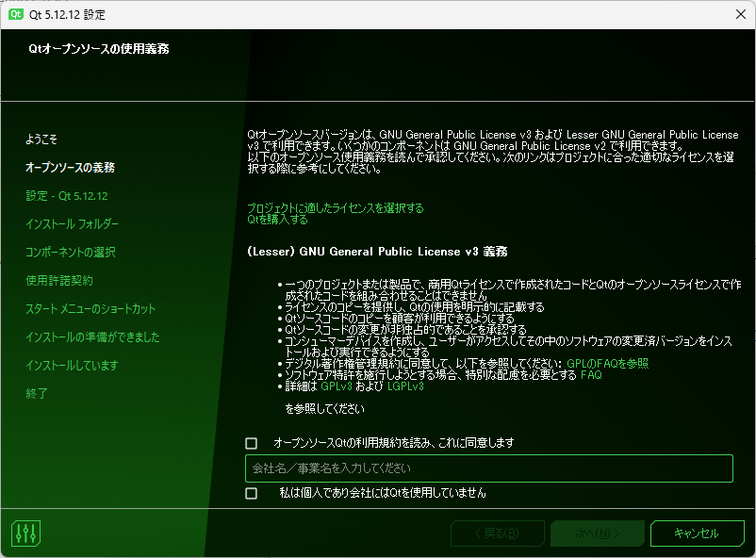Click the を参照してください text line
This screenshot has height=558, width=756.
click(325, 409)
